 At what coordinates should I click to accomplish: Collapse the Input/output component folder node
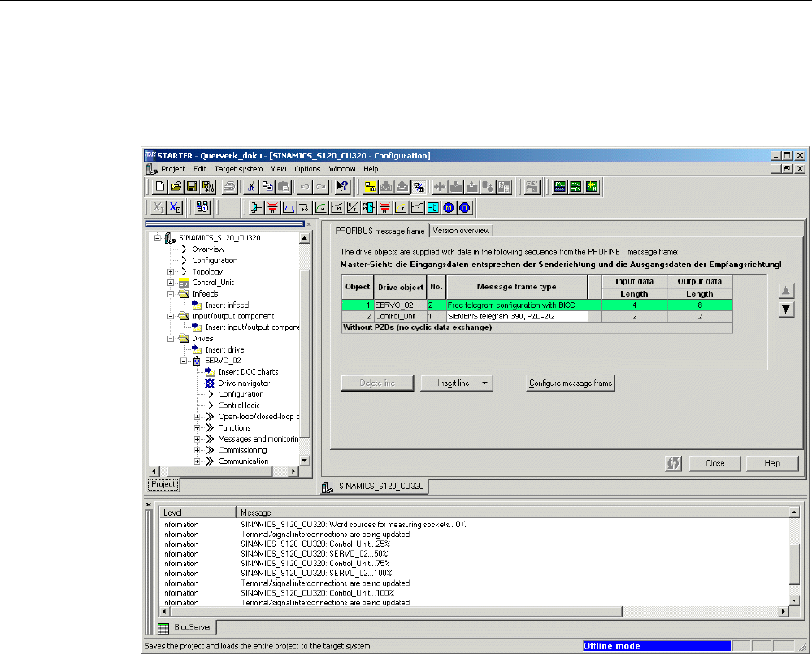point(171,316)
